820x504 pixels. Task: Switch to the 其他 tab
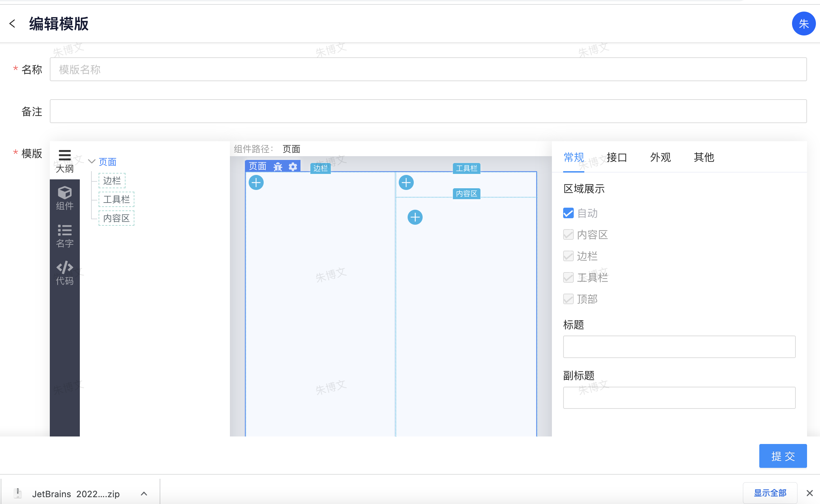pyautogui.click(x=704, y=157)
